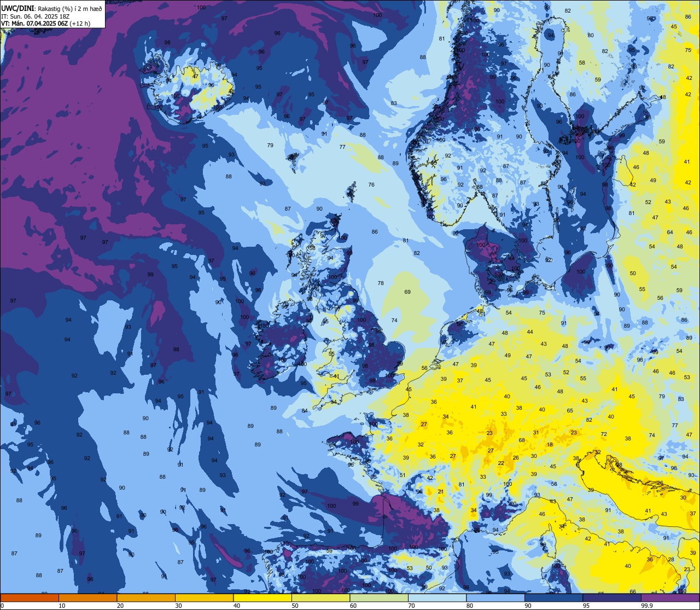Select the orange 10–20 legend swatch

pos(87,597)
